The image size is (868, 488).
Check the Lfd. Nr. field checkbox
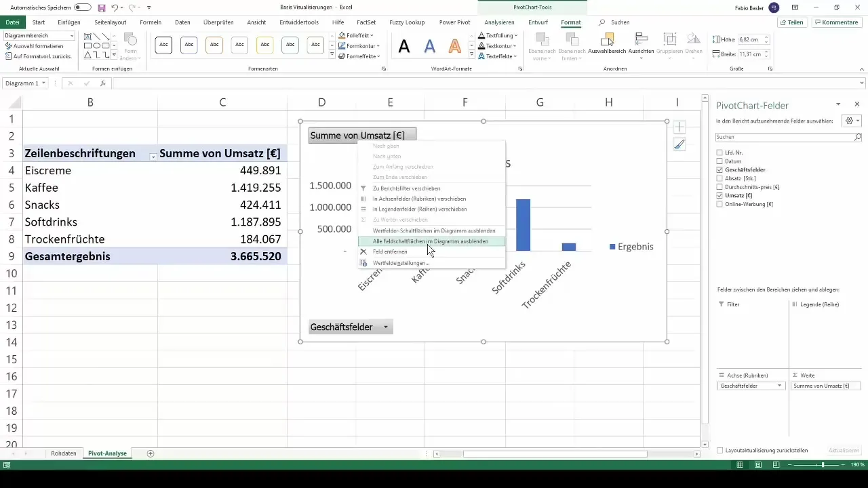(x=720, y=152)
